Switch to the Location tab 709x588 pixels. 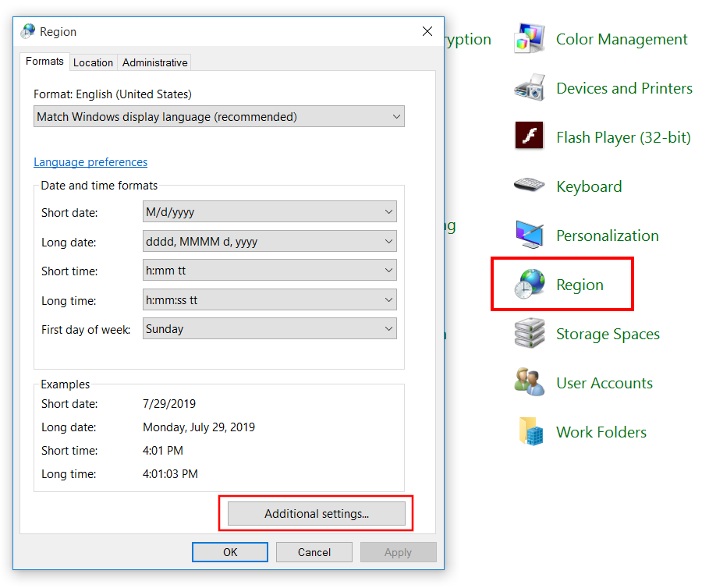pos(93,62)
